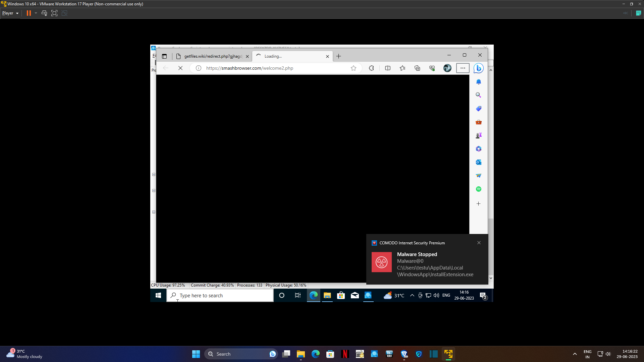
Task: Add this page to favorites star
Action: (354, 68)
